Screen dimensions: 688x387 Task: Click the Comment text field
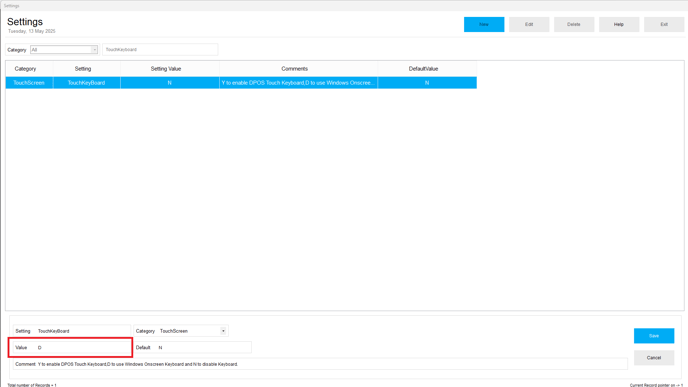[x=332, y=364]
